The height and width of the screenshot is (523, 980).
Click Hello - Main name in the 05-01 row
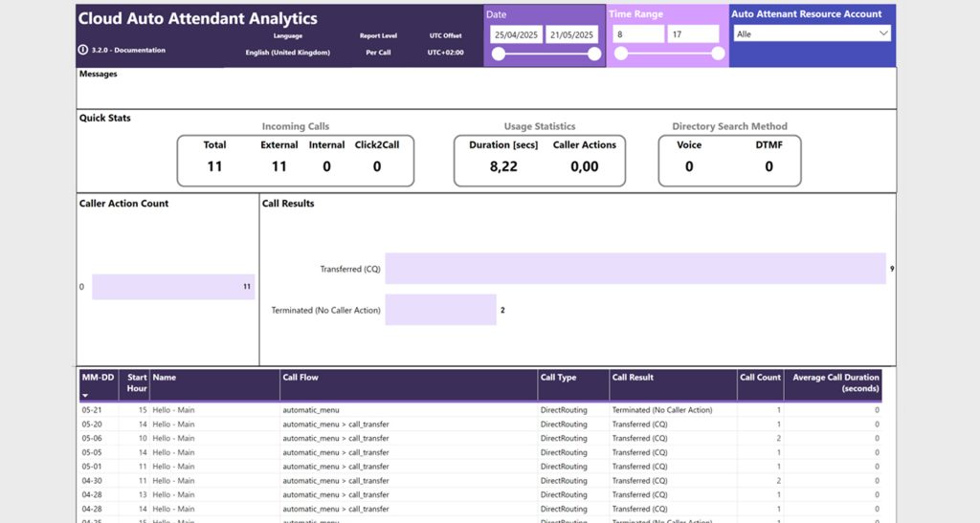173,467
